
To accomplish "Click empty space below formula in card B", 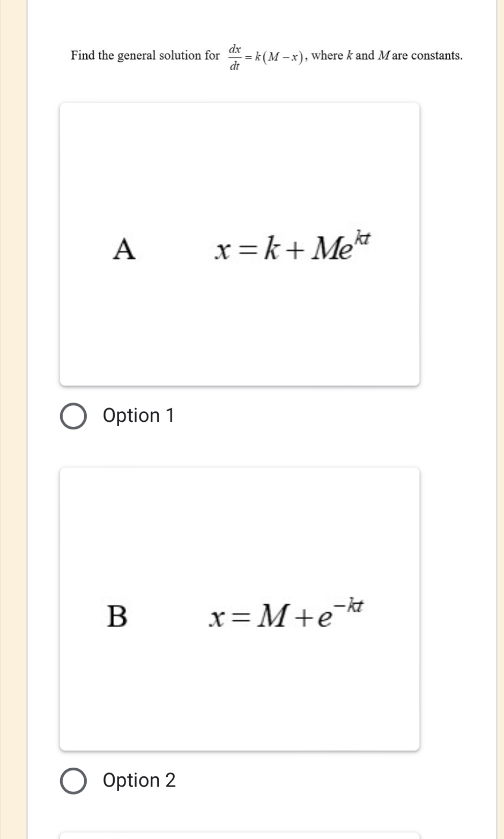I will [x=240, y=697].
